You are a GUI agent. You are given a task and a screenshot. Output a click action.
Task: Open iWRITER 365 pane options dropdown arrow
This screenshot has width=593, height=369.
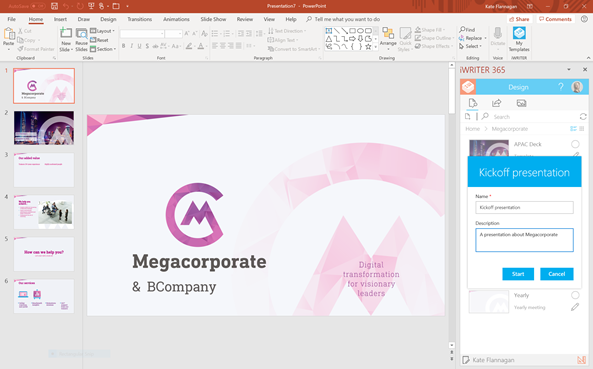coord(569,70)
